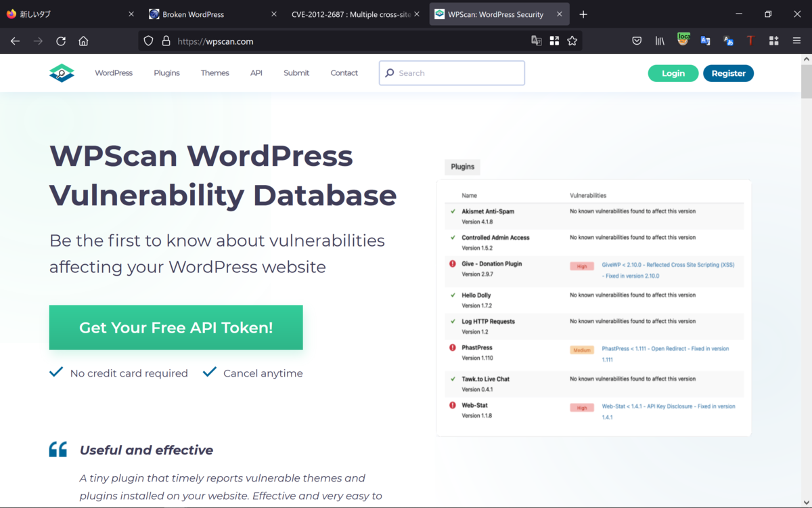Bookmark this page with the star icon

[572, 41]
